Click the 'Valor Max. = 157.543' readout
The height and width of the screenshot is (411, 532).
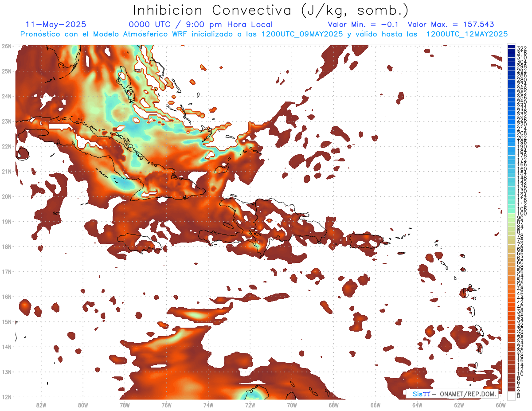[451, 24]
